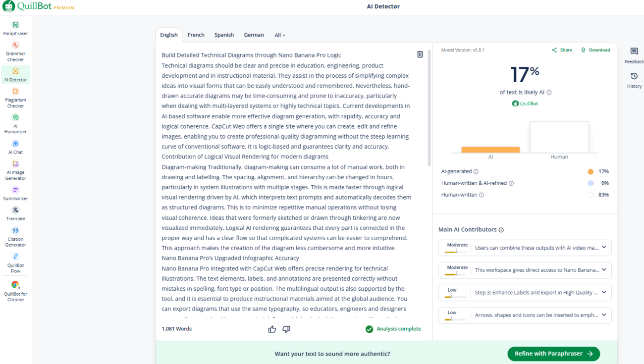Open the History panel
The image size is (644, 364).
pos(634,80)
